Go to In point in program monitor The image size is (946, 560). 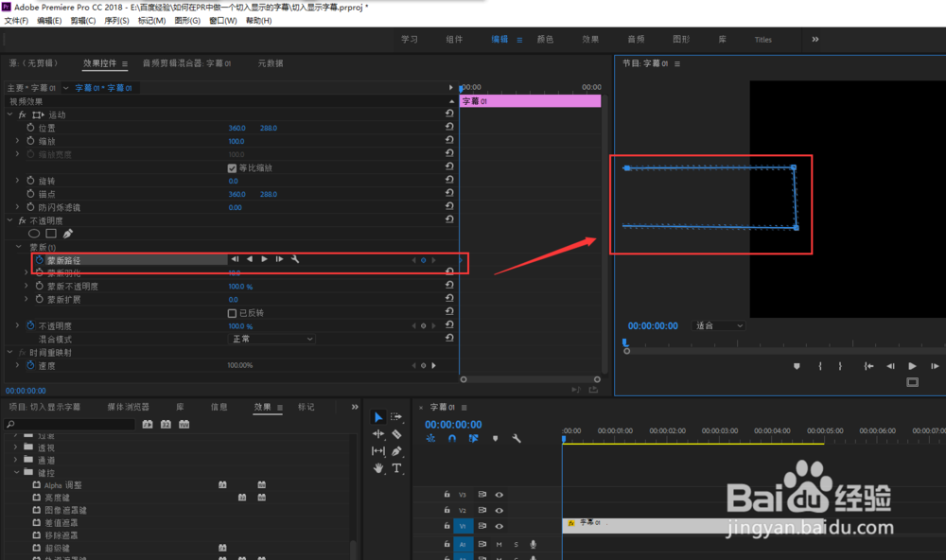point(868,366)
